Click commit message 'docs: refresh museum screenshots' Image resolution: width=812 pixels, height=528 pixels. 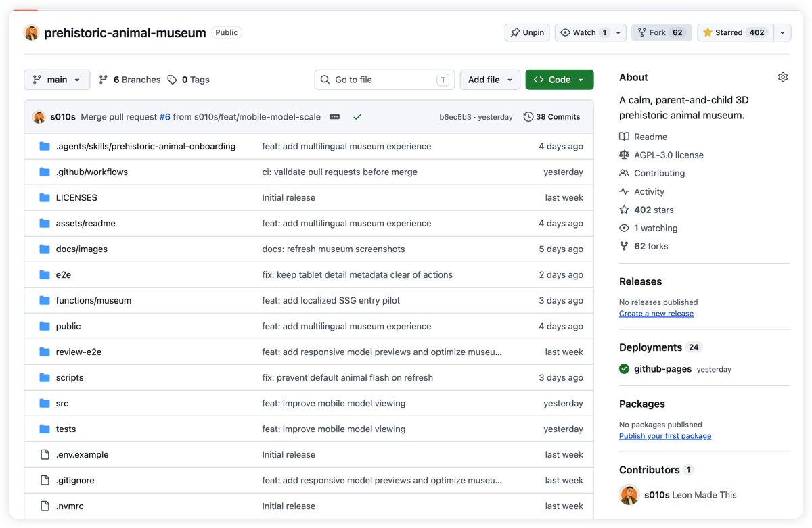(334, 249)
